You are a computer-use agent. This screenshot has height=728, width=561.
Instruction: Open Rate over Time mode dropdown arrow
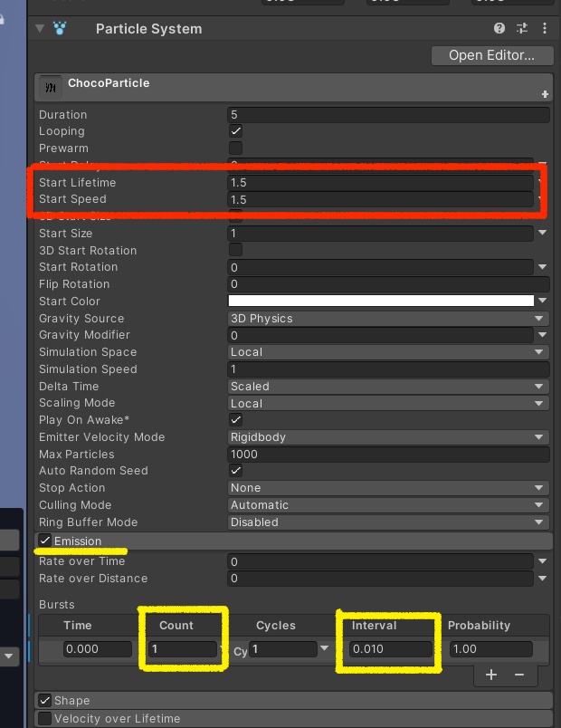pyautogui.click(x=542, y=561)
